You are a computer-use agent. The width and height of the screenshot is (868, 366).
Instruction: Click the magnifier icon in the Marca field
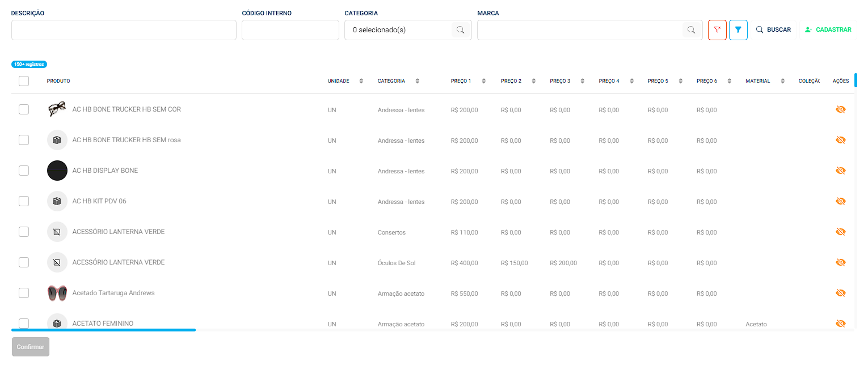click(691, 30)
